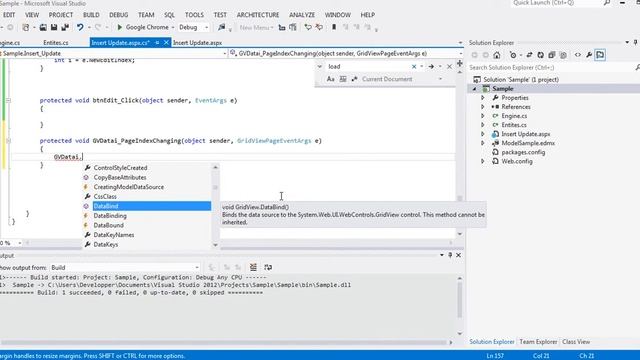
Task: Open Properties via the wrench icon
Action: pyautogui.click(x=589, y=55)
